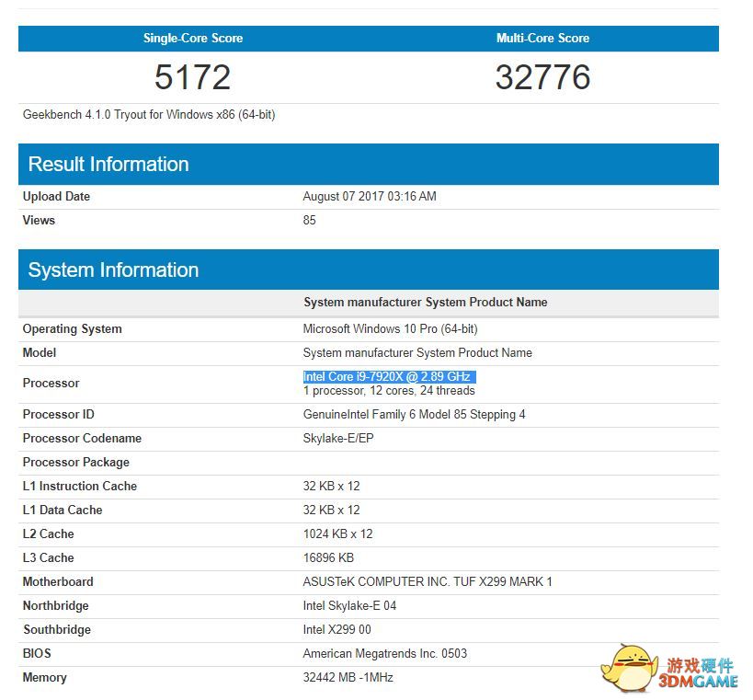Select the Processor Codename label
Viewport: 753px width, 700px height.
(82, 439)
